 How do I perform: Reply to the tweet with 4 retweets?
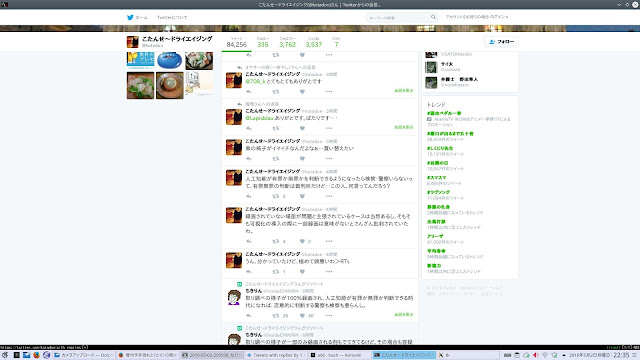coord(249,241)
